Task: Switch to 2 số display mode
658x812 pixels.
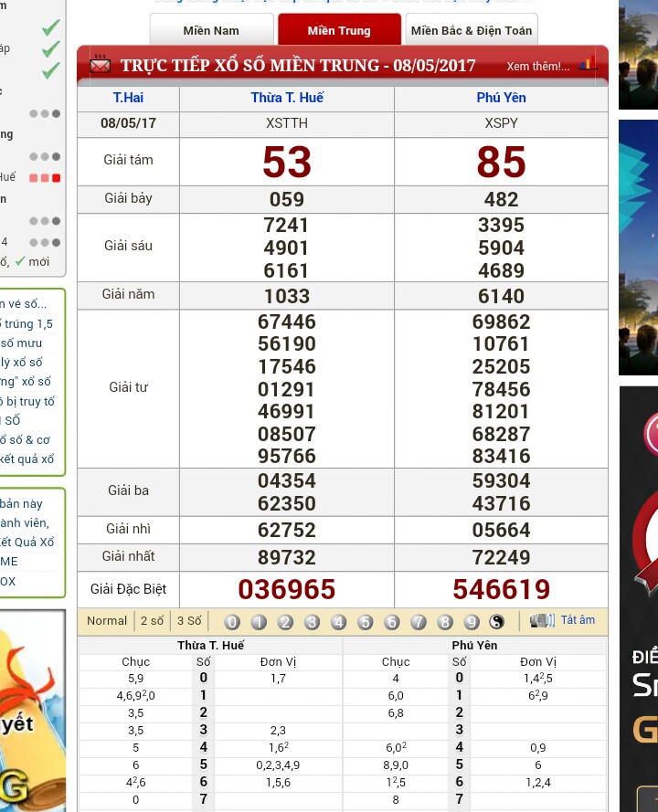Action: [x=152, y=621]
